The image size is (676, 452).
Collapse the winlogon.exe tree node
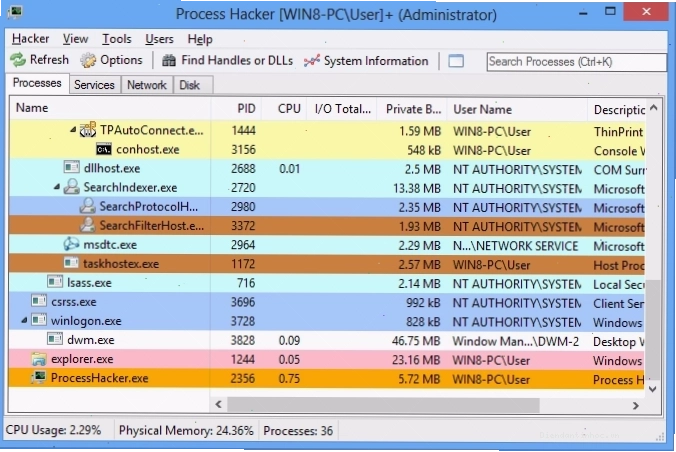pos(24,320)
